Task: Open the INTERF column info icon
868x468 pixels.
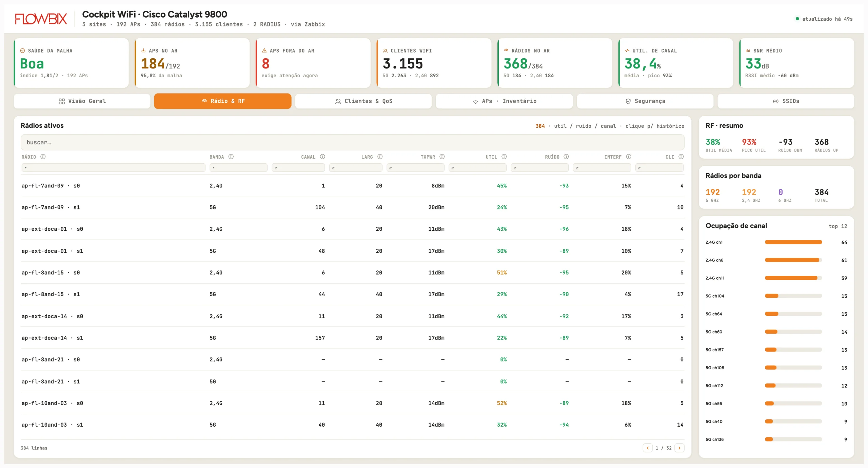Action: 628,157
